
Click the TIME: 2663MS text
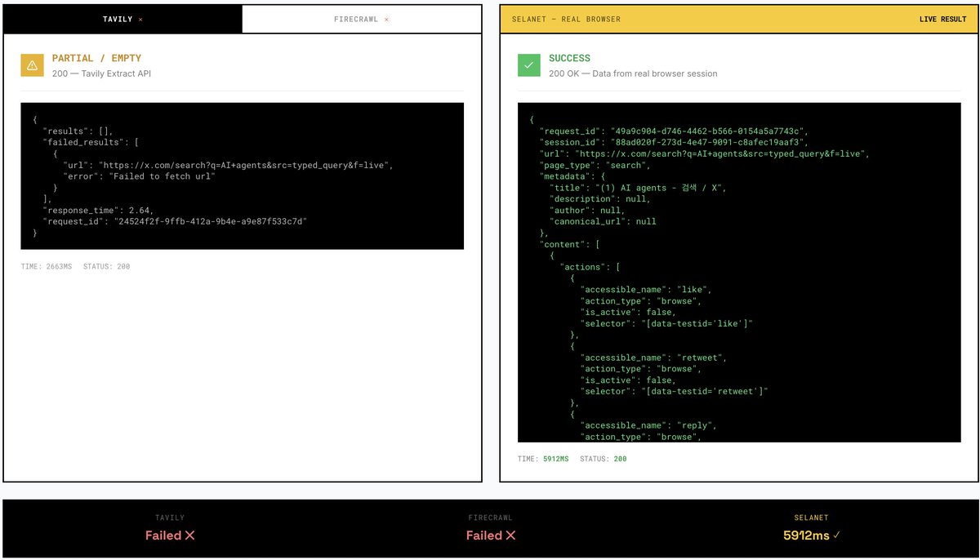click(47, 267)
